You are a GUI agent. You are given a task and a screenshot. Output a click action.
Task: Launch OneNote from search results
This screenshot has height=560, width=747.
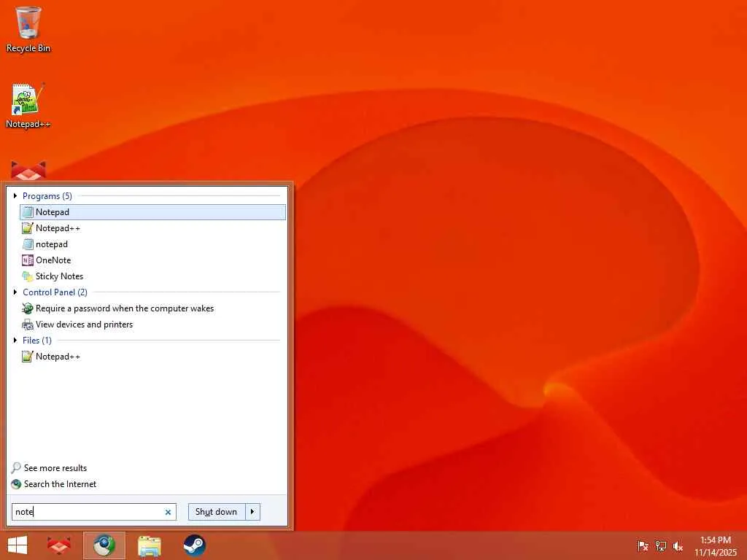click(153, 260)
